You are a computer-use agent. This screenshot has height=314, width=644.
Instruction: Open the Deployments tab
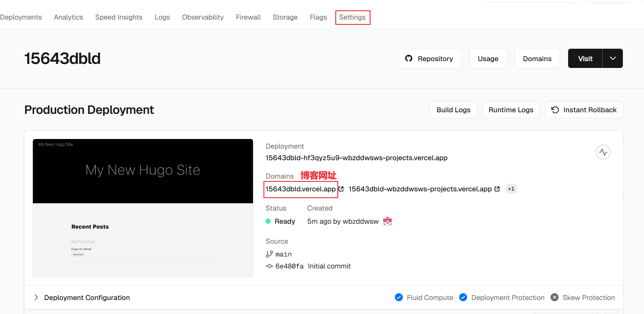click(21, 17)
